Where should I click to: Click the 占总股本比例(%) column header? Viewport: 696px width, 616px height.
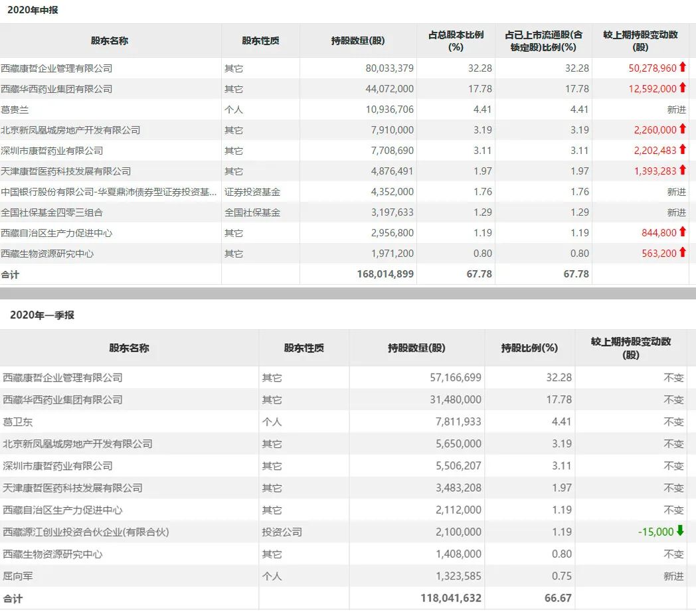click(456, 41)
